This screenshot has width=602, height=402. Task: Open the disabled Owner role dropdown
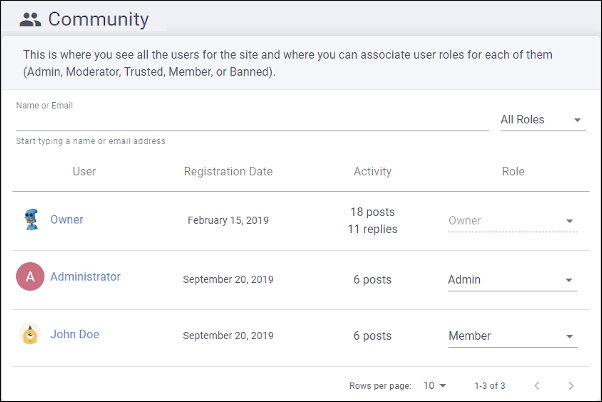pyautogui.click(x=513, y=221)
